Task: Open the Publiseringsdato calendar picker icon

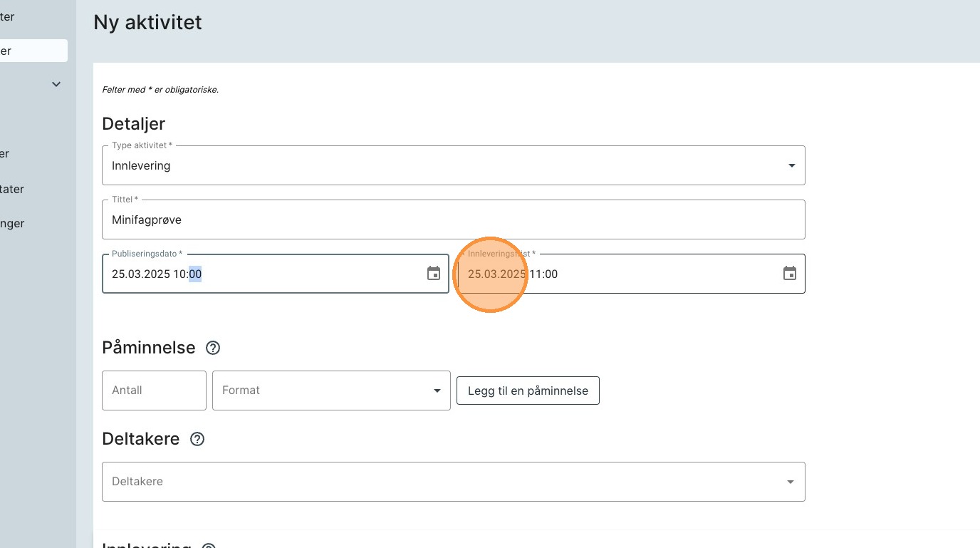Action: (x=433, y=274)
